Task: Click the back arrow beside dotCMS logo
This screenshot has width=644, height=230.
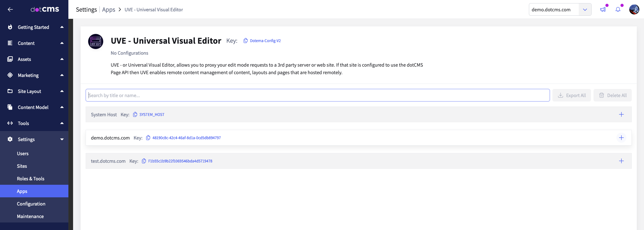Action: (10, 9)
